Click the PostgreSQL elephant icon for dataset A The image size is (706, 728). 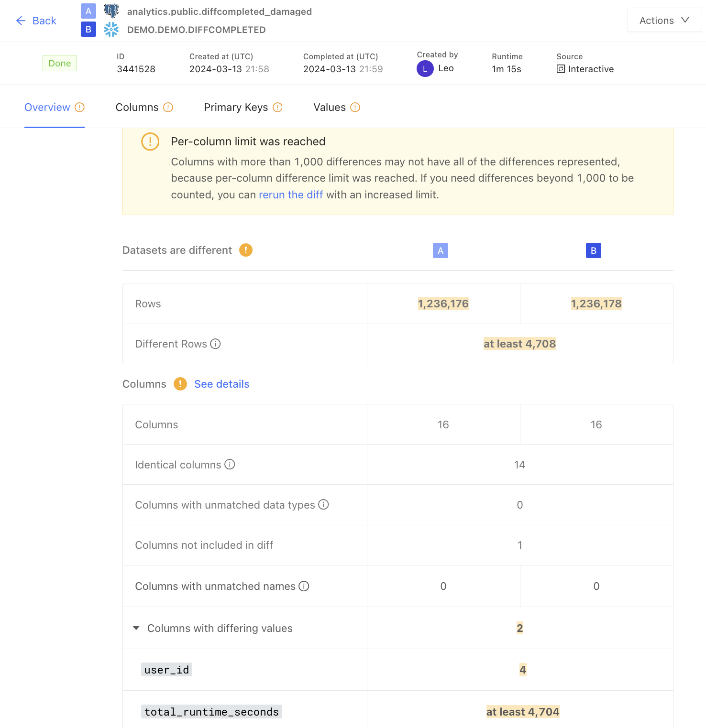111,11
